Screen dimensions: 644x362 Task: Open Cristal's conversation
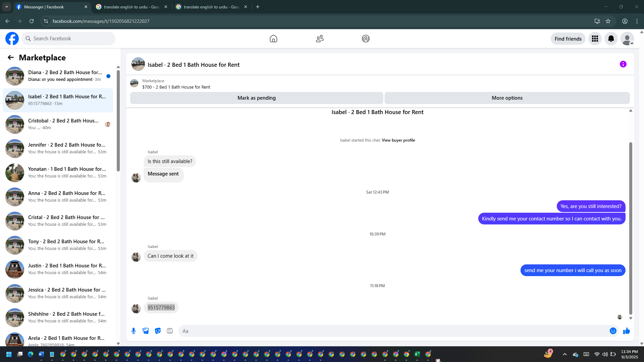58,221
